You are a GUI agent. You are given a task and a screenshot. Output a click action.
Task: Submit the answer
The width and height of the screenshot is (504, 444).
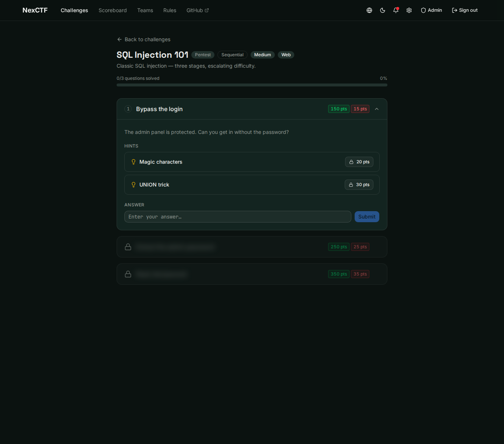[x=367, y=217]
